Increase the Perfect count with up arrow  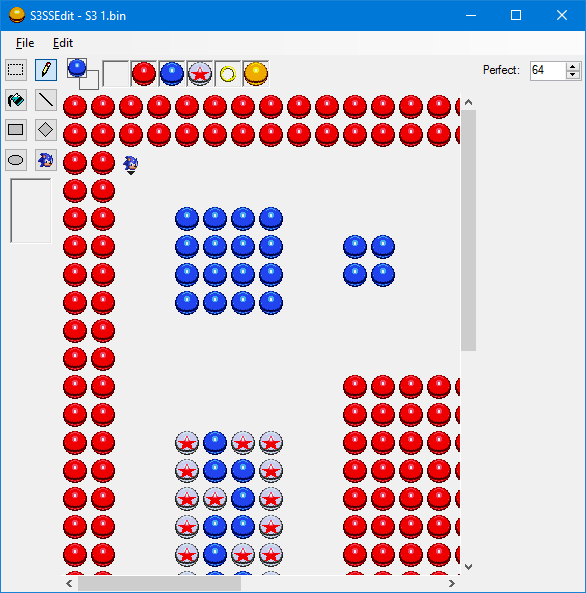tap(573, 66)
